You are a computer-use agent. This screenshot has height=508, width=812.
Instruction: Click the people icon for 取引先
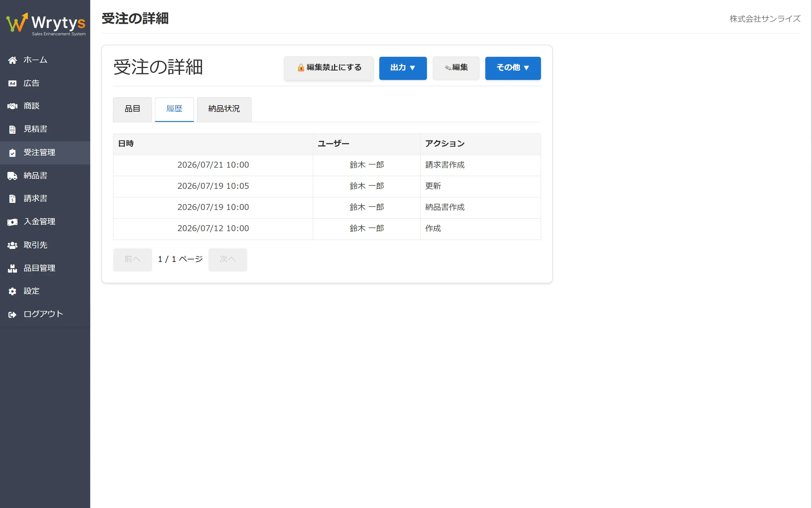(x=12, y=245)
